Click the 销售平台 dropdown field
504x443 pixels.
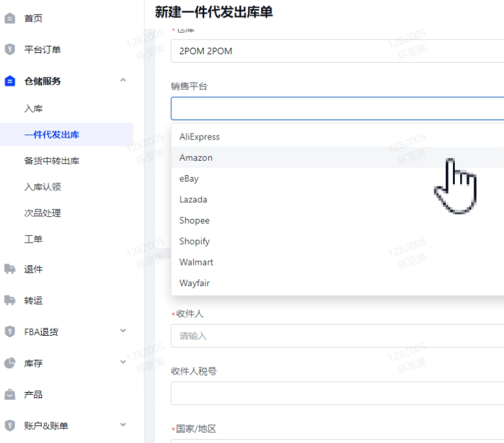[337, 108]
